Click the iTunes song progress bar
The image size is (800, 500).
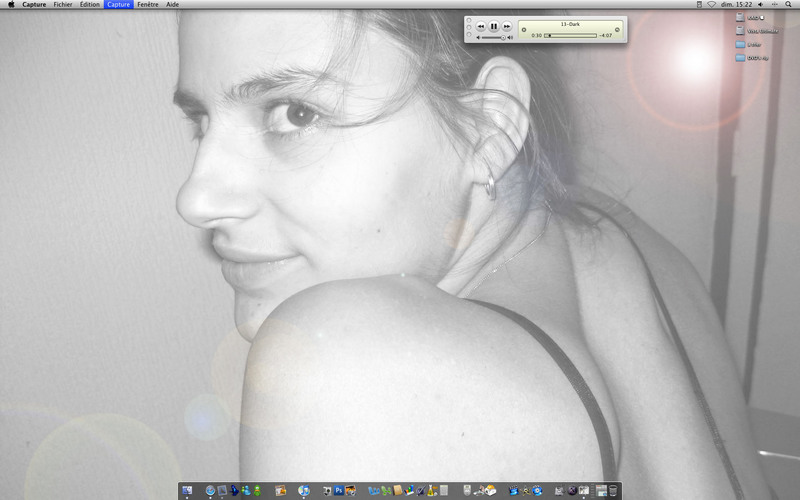tap(570, 36)
